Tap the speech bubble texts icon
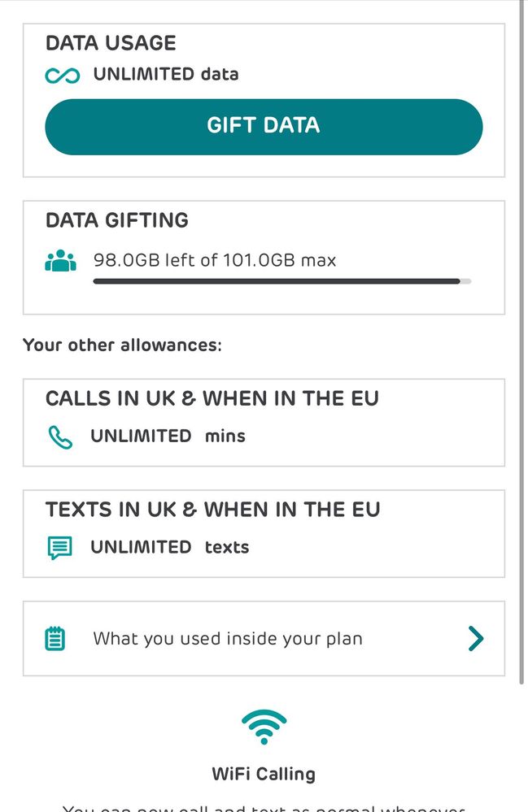This screenshot has height=812, width=528. [60, 548]
